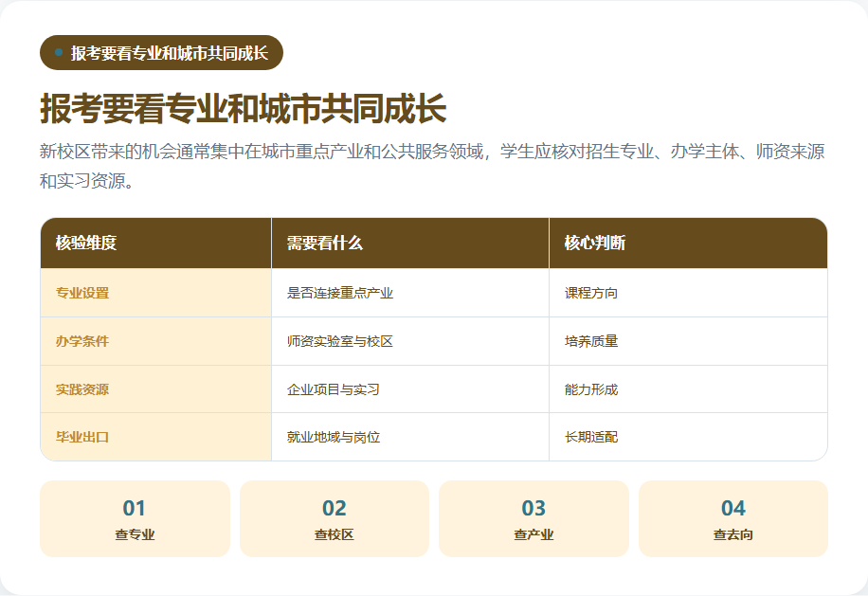Click the paragraph starting 新校区带来的机会
The width and height of the screenshot is (868, 596).
[433, 166]
